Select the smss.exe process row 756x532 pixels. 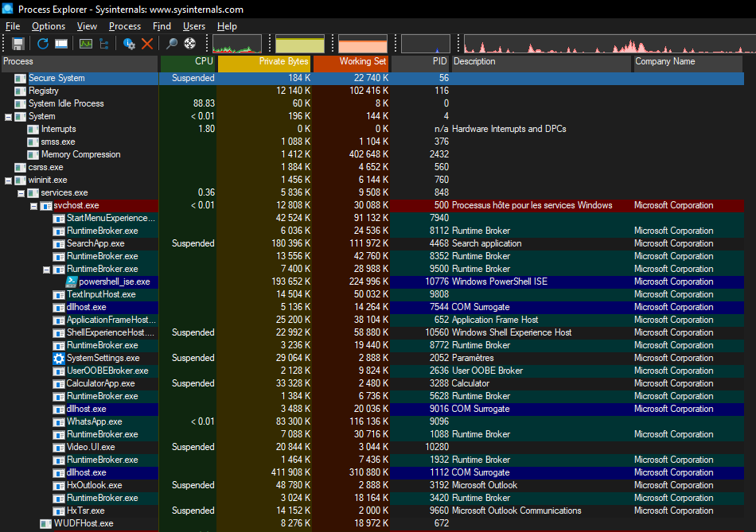372,142
